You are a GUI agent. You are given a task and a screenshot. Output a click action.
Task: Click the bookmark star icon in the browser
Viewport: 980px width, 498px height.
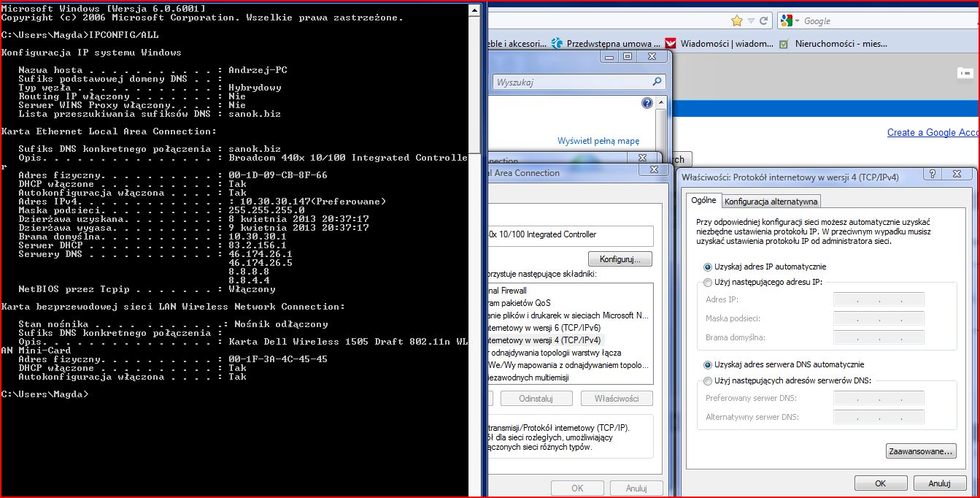click(737, 21)
